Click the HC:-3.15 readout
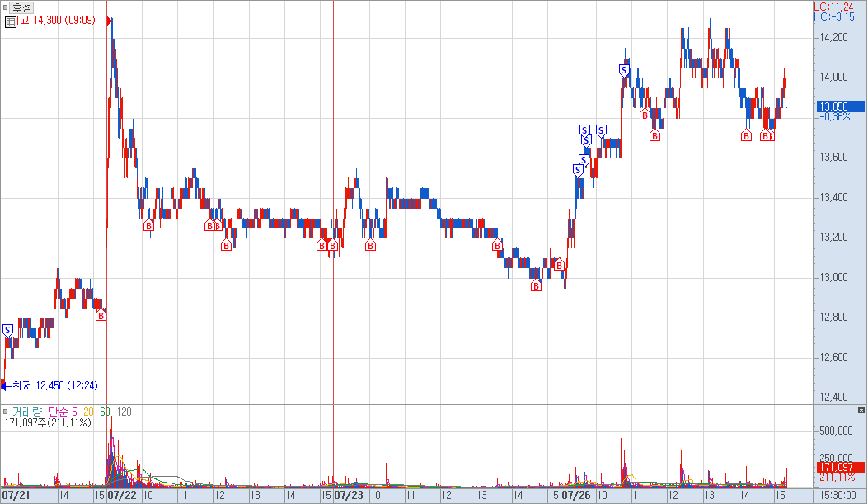The width and height of the screenshot is (868, 504). 833,17
